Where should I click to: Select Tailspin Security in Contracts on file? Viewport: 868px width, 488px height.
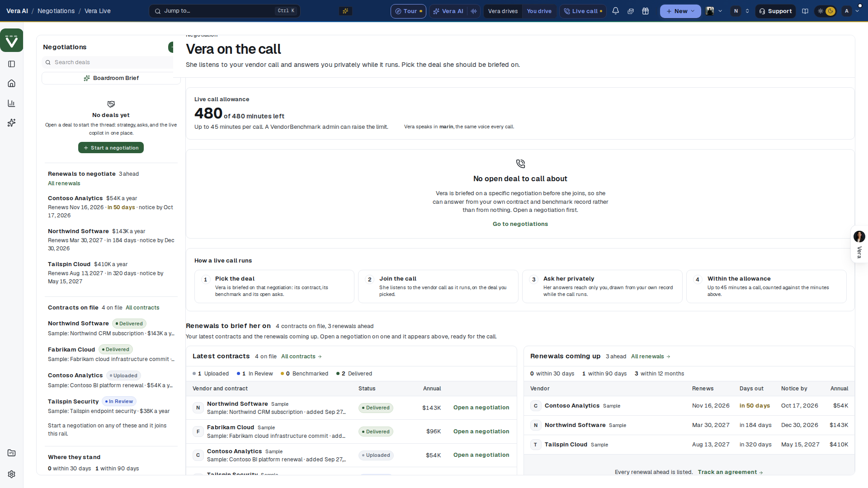click(111, 406)
